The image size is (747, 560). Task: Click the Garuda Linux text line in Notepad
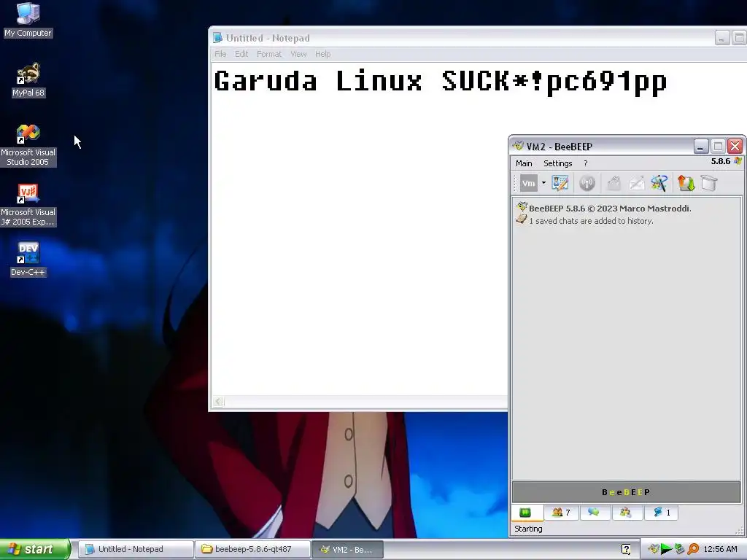(441, 82)
